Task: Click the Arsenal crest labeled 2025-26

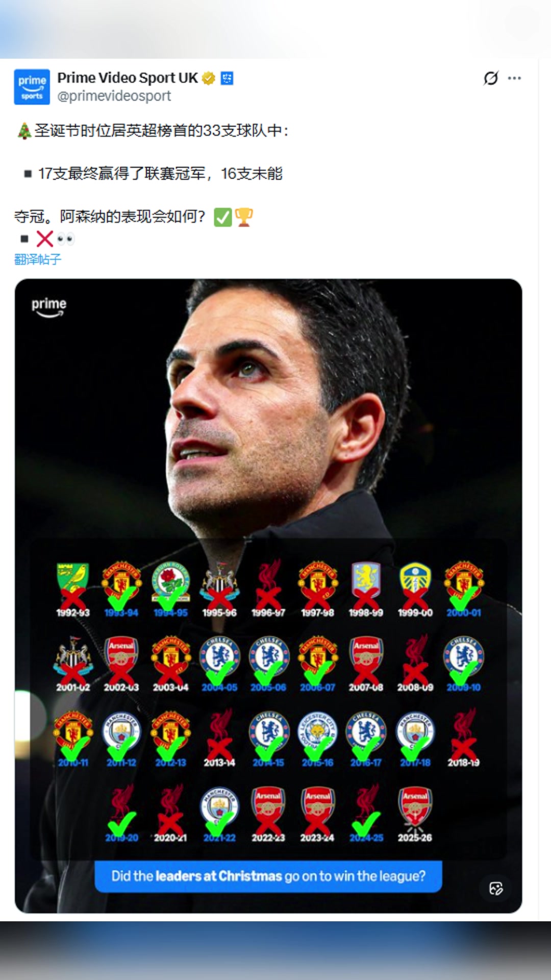Action: click(x=415, y=806)
